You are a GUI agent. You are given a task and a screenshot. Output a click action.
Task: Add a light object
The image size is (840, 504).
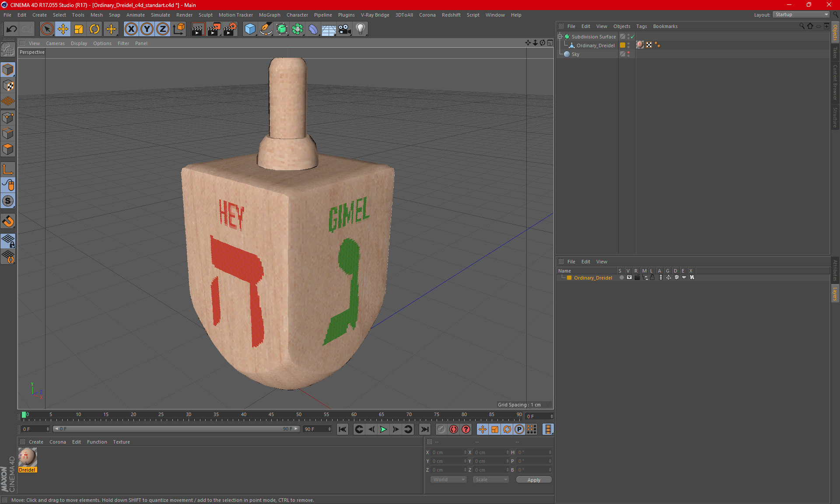360,29
